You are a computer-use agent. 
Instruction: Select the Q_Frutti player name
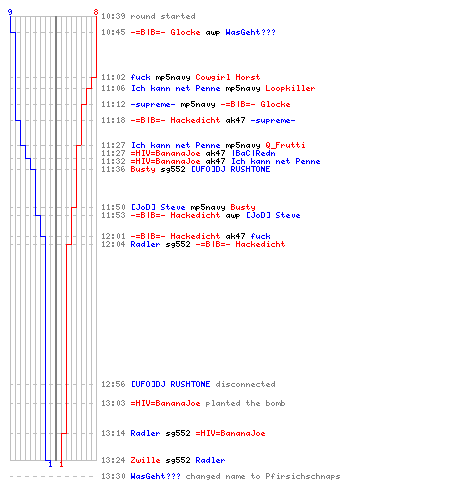tap(285, 145)
